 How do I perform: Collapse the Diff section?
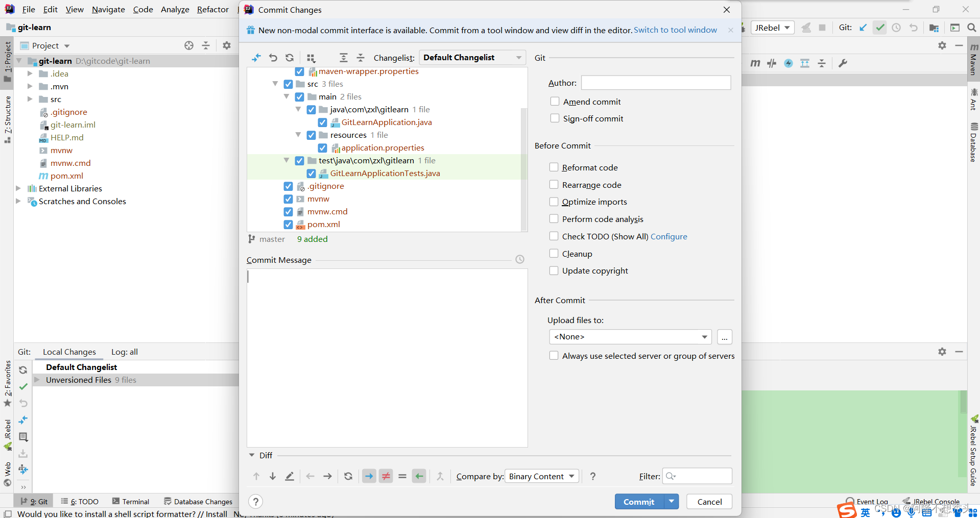click(252, 455)
